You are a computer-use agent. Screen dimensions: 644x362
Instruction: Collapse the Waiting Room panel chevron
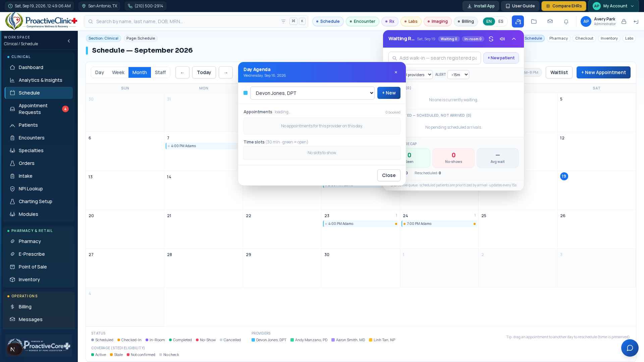click(x=514, y=39)
